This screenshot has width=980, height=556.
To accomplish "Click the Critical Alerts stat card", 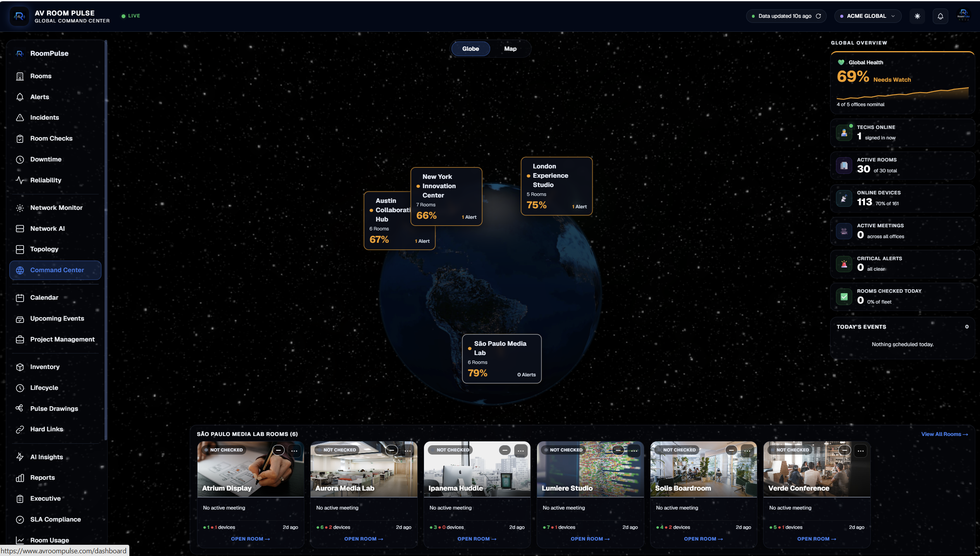I will (902, 264).
